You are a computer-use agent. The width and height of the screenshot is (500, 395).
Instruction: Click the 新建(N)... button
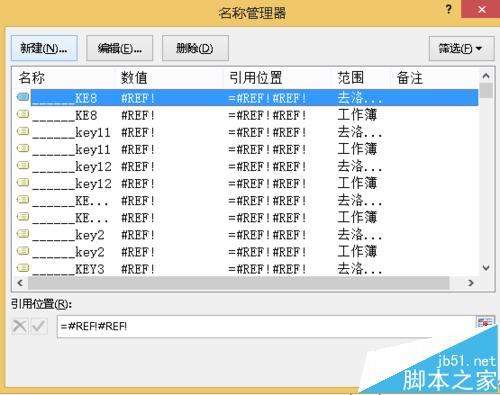coord(44,48)
